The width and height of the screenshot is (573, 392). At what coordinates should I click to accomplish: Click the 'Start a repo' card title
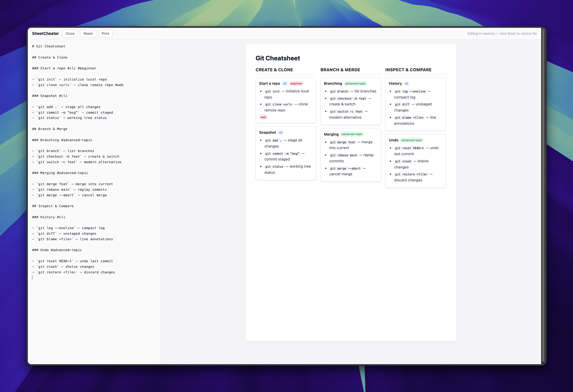[269, 83]
